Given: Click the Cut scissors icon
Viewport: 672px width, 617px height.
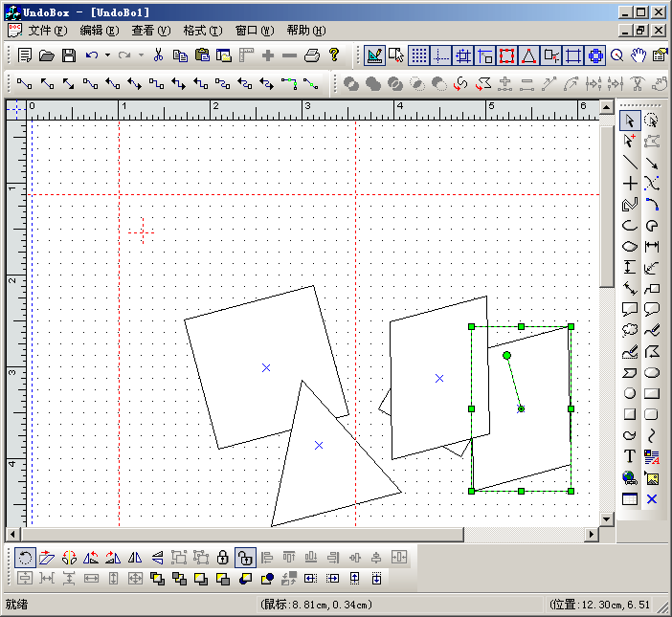Looking at the screenshot, I should [x=158, y=55].
